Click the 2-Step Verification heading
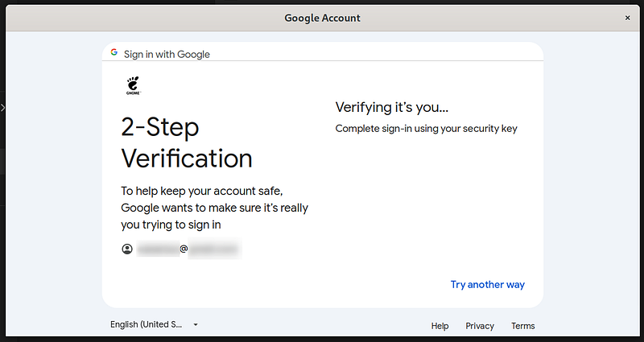The width and height of the screenshot is (644, 342). click(x=187, y=142)
